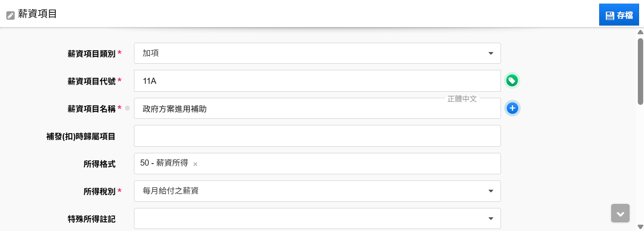Click the scrollbar up arrow
The height and width of the screenshot is (231, 644).
pos(640,32)
